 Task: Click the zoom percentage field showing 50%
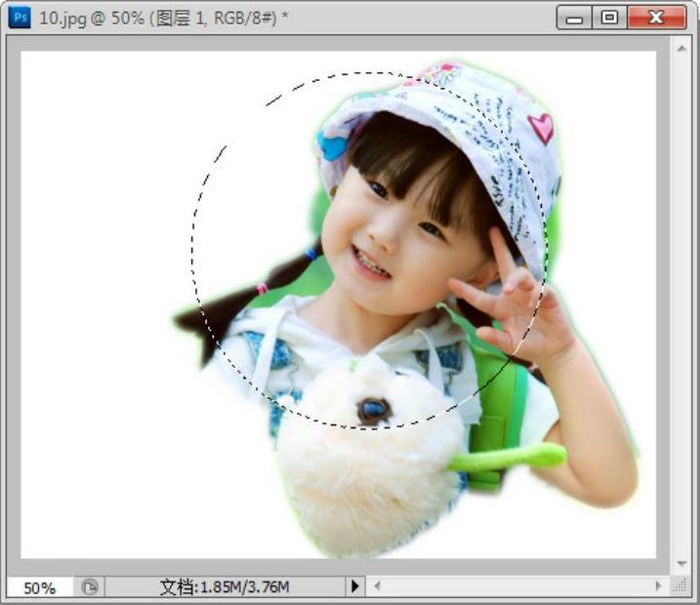tap(40, 587)
